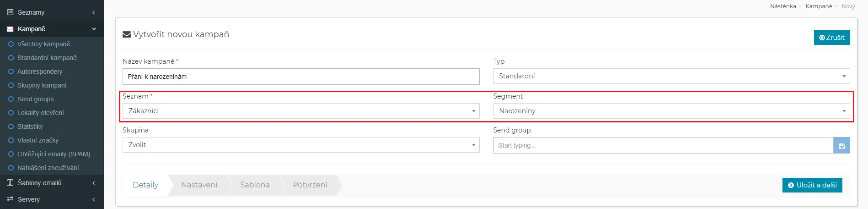Click the circle icon next to Statistiky
The image size is (868, 209).
[11, 126]
